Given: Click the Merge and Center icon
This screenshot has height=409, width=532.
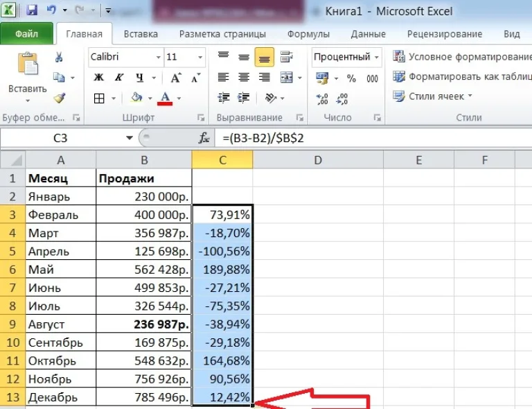Looking at the screenshot, I should click(287, 78).
